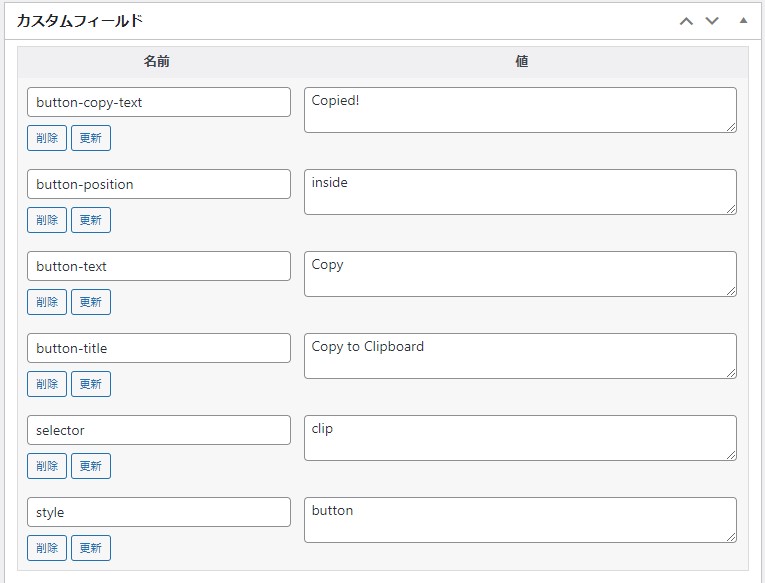Viewport: 765px width, 583px height.
Task: Click the resize handle of the Copied! textarea
Action: [x=731, y=127]
